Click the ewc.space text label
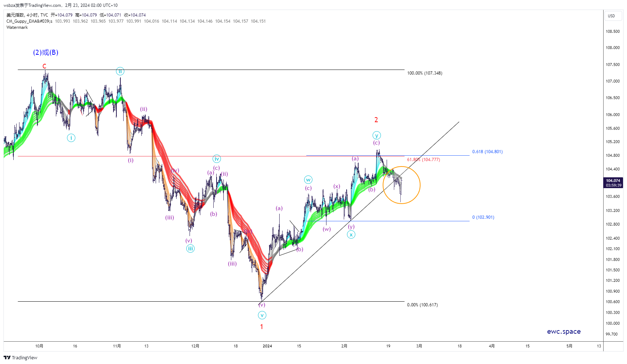This screenshot has width=627, height=364. (564, 332)
